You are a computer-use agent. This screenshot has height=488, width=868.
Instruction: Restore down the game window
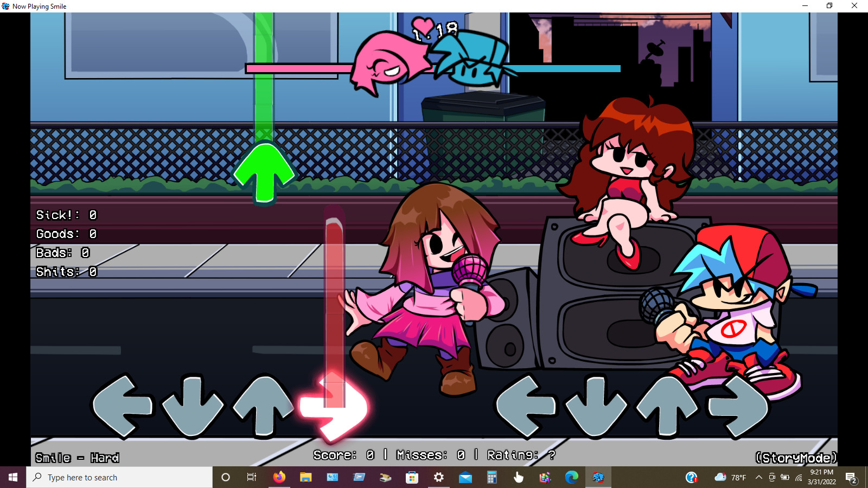pos(829,6)
